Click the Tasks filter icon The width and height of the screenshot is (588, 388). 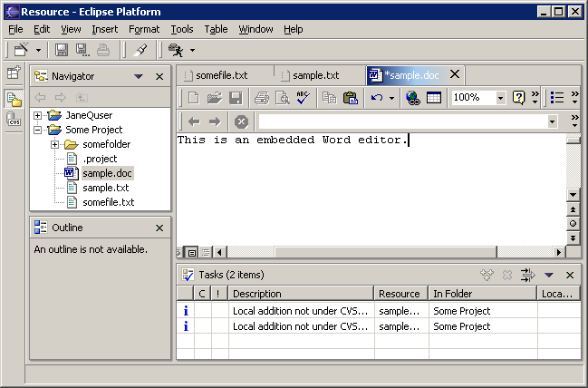click(x=528, y=275)
